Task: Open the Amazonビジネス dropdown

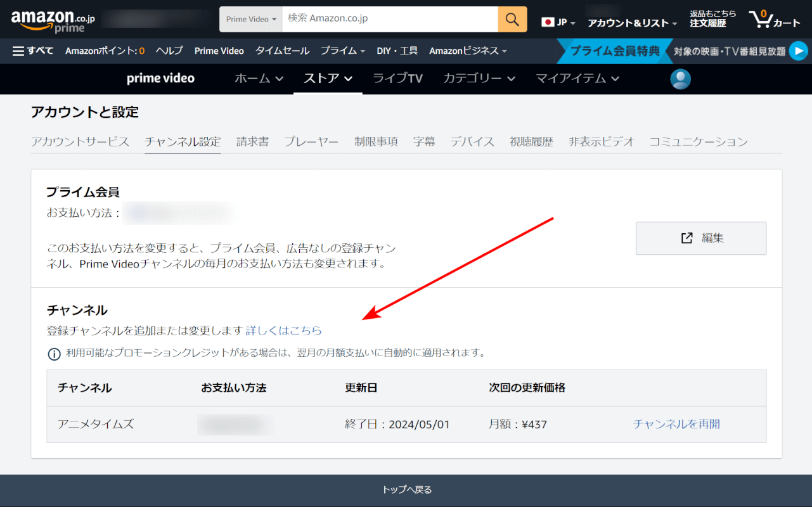Action: pyautogui.click(x=468, y=51)
